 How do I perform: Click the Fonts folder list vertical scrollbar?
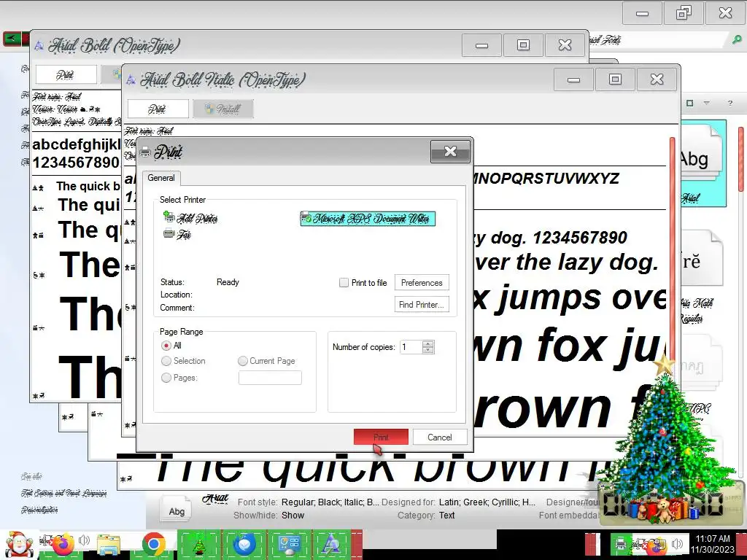[x=741, y=159]
